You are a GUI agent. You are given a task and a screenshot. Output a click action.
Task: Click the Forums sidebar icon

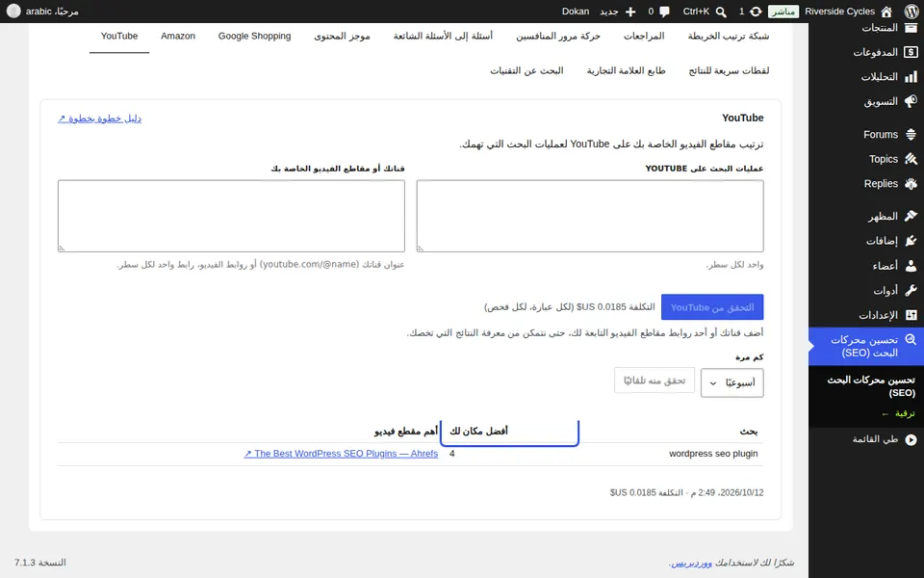point(911,135)
